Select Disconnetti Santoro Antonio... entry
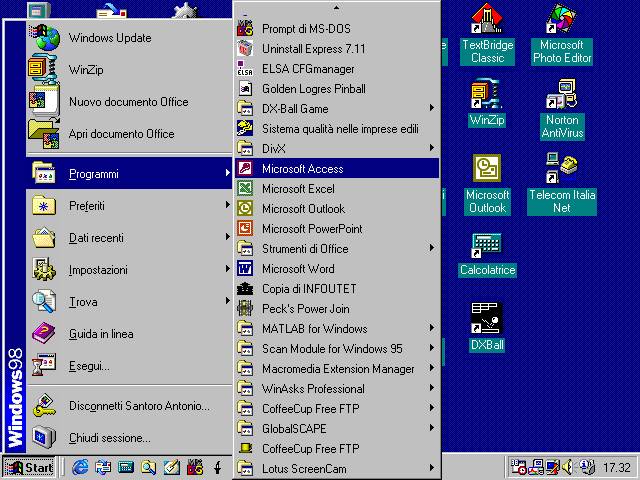The image size is (640, 480). click(x=129, y=405)
